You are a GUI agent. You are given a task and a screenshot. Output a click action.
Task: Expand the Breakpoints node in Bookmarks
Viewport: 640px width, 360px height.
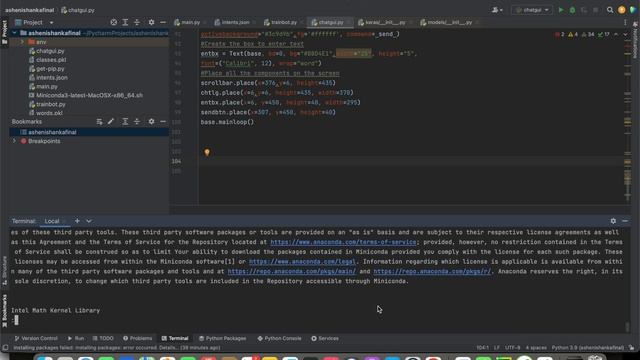(15, 141)
